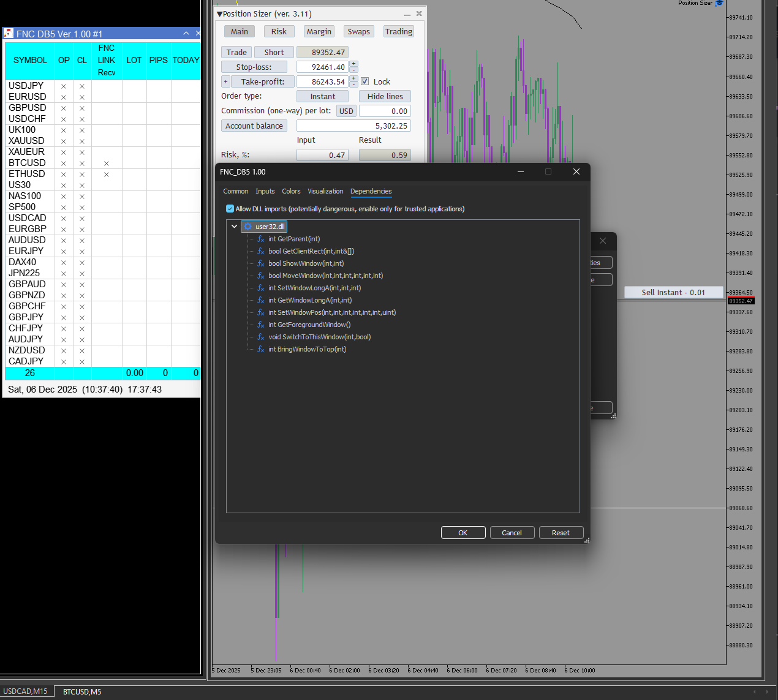Click the FNC LINK Recv cross for BTCUSD
This screenshot has width=778, height=700.
click(x=107, y=164)
